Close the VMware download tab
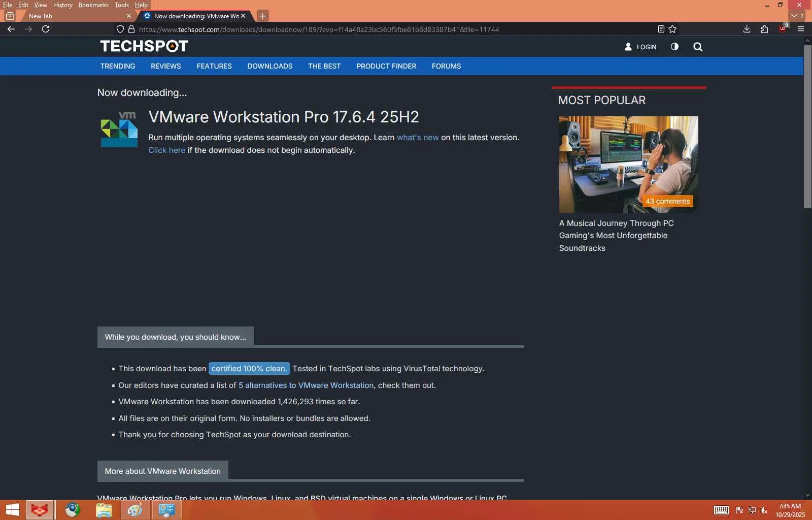 (243, 16)
